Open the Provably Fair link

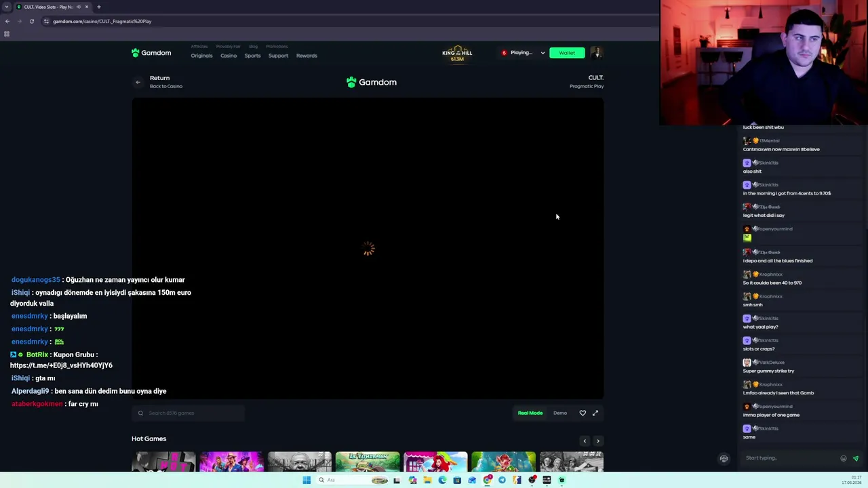(x=229, y=47)
